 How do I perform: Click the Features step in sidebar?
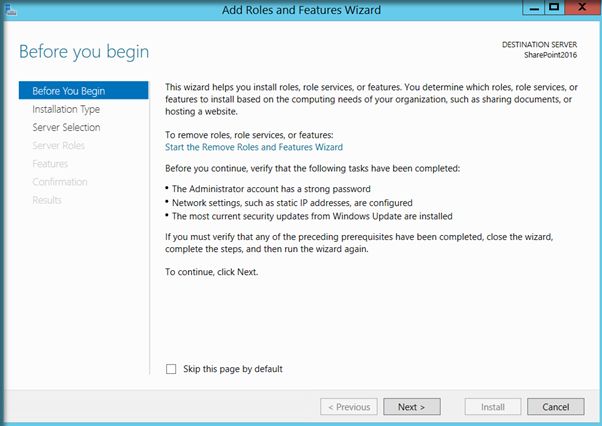50,164
